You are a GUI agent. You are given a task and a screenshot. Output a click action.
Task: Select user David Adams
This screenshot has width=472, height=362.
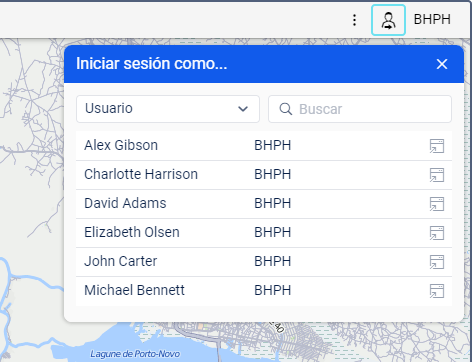pyautogui.click(x=264, y=204)
